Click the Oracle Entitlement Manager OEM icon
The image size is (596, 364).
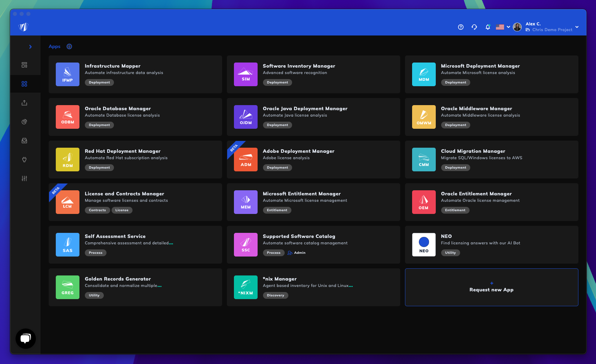click(424, 202)
